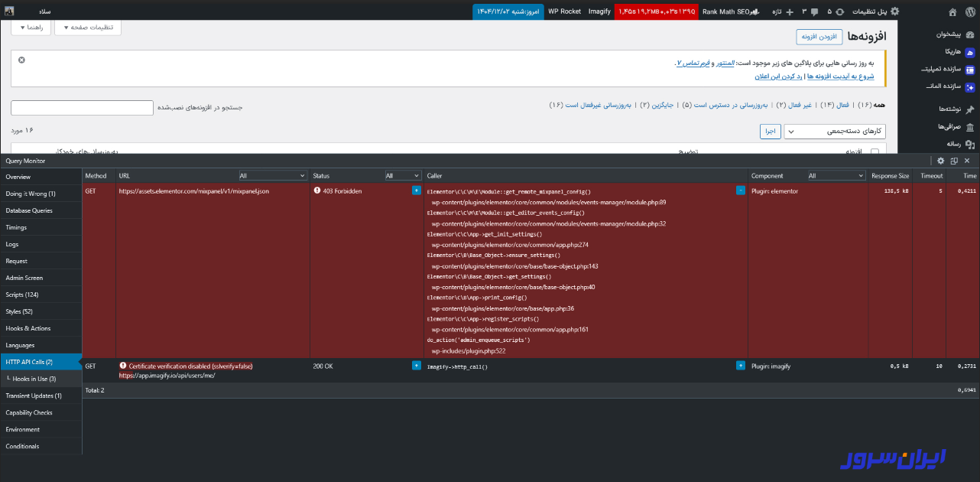Click the افزودن افزونه button
Viewport: 980px width, 482px height.
tap(819, 36)
